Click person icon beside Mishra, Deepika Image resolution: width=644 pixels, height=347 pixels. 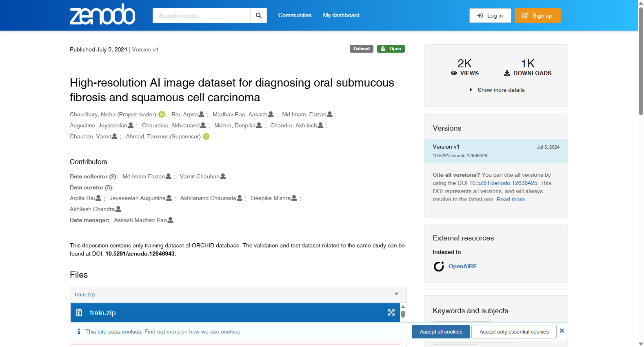[x=259, y=125]
